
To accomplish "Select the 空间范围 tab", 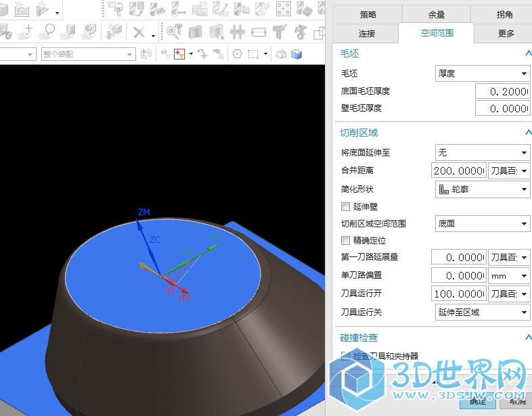I will tap(437, 33).
